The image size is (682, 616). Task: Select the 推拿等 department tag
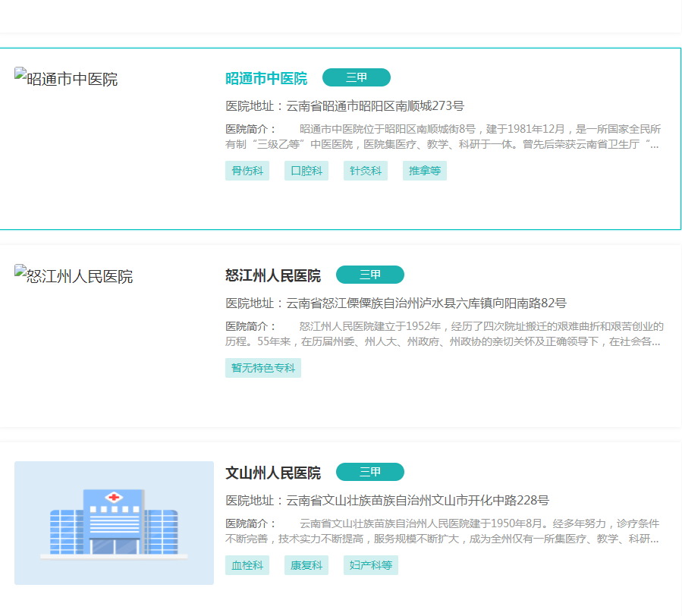(x=425, y=171)
